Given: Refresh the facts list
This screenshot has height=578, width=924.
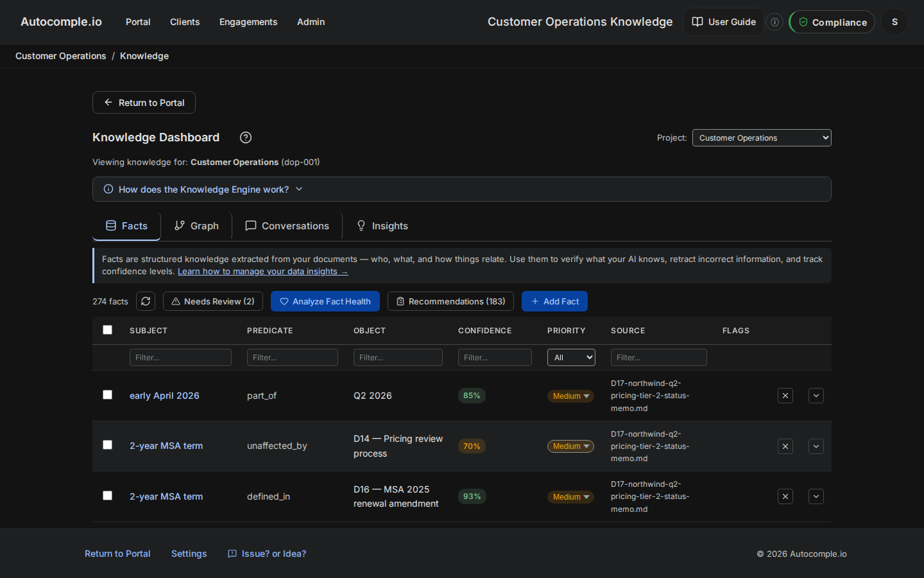Looking at the screenshot, I should point(146,301).
